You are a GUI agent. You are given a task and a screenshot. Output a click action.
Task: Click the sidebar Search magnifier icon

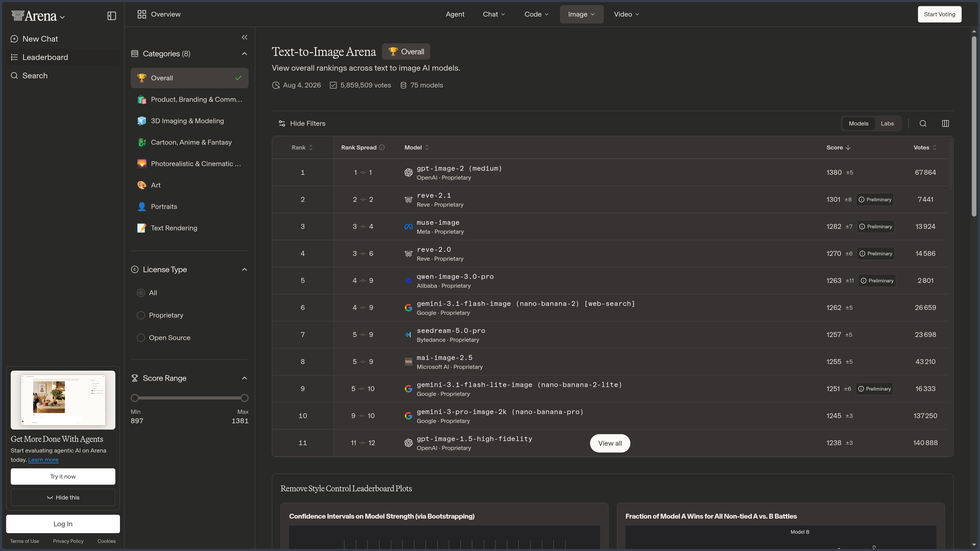14,75
